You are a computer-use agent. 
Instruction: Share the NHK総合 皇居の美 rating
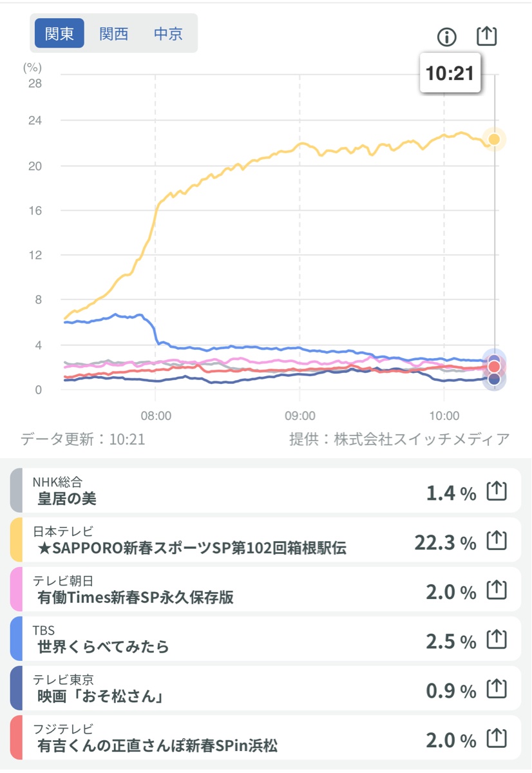[497, 491]
